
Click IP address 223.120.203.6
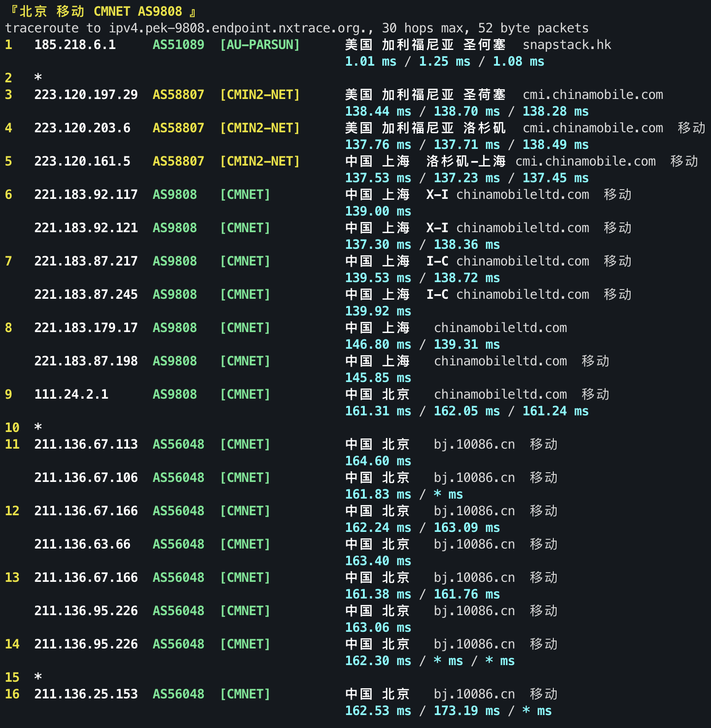click(82, 128)
